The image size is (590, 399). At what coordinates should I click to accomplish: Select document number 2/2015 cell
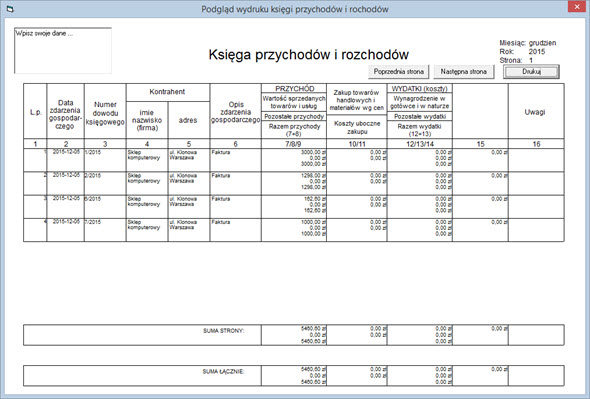105,183
